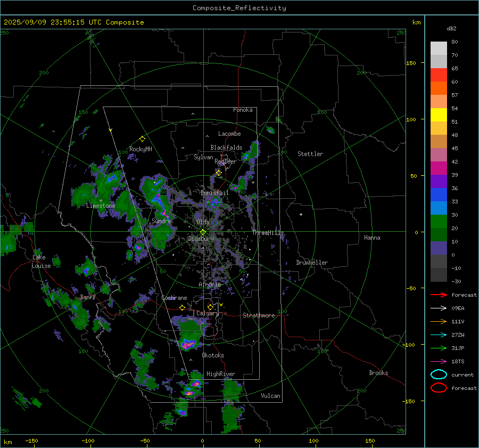
Task: Select the orange 111V arrow legend entry
Action: pyautogui.click(x=439, y=321)
